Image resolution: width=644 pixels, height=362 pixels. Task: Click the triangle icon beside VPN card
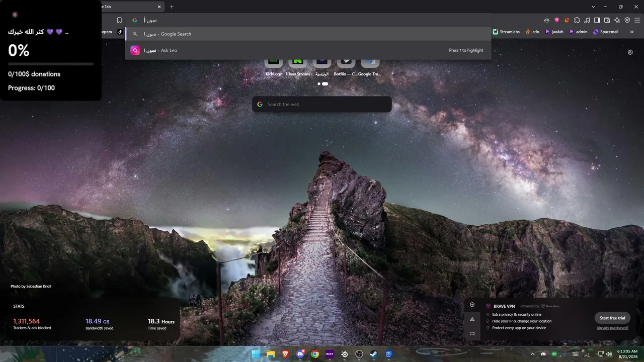coord(472,319)
